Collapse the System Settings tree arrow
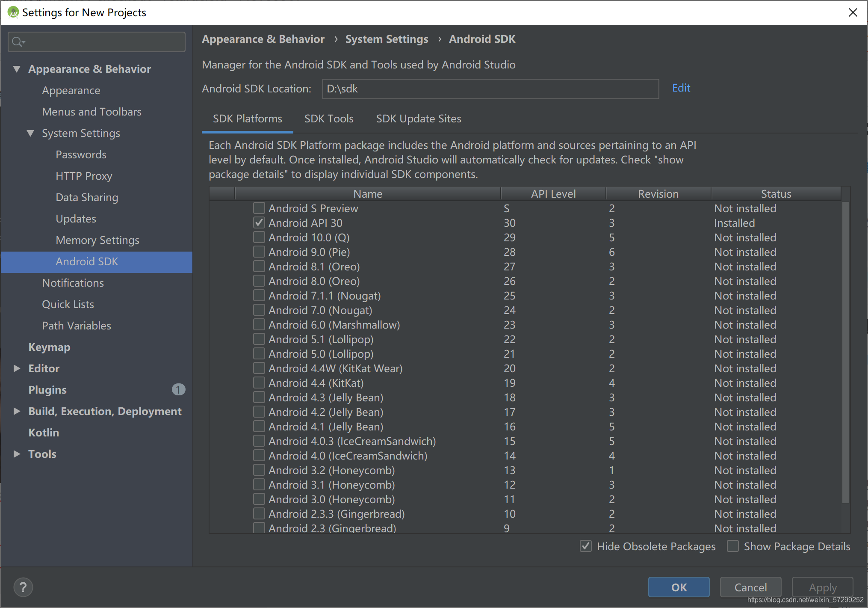This screenshot has height=608, width=868. point(30,133)
